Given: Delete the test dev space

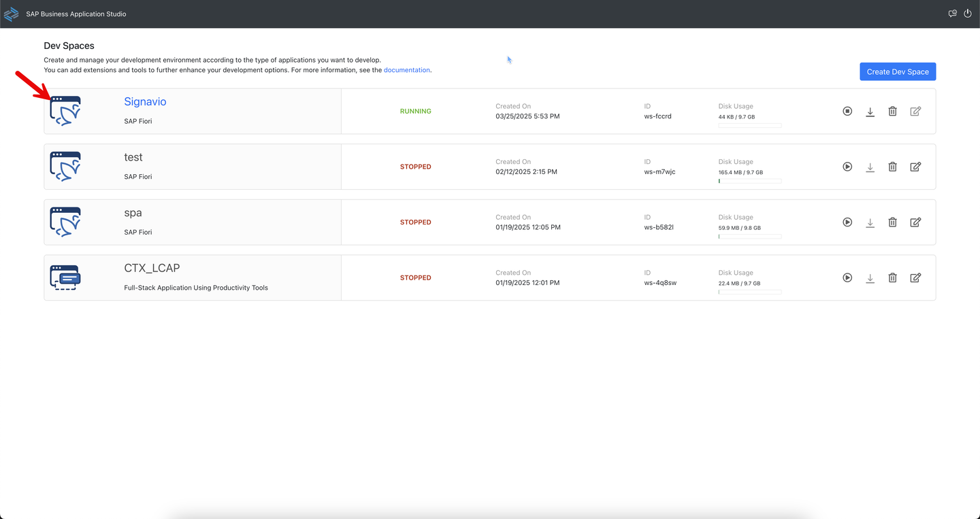Looking at the screenshot, I should click(x=892, y=167).
